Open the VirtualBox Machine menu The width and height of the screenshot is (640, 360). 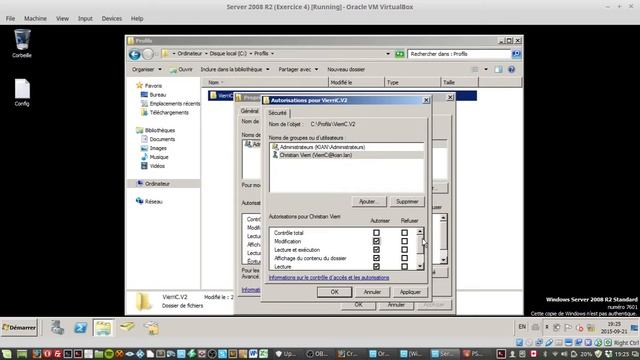[35, 18]
